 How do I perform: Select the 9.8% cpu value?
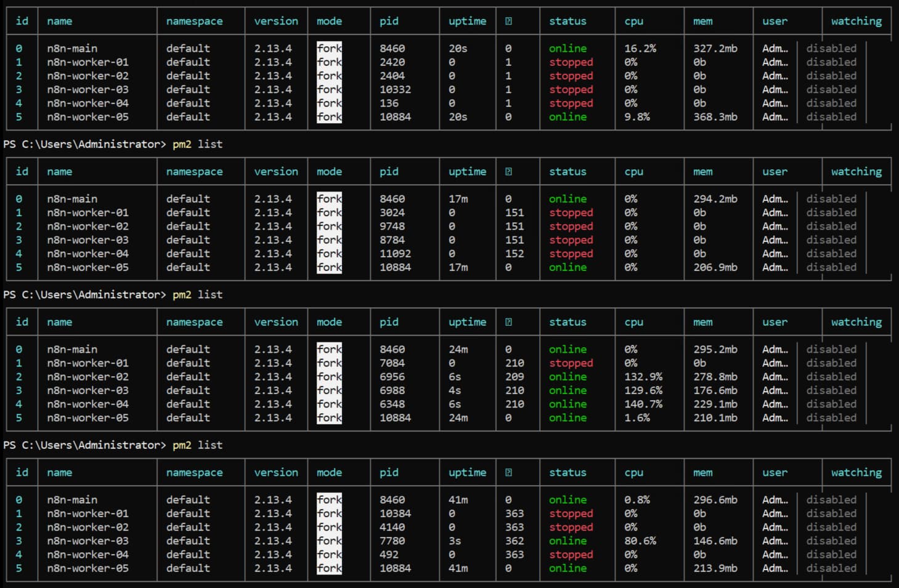(x=637, y=117)
